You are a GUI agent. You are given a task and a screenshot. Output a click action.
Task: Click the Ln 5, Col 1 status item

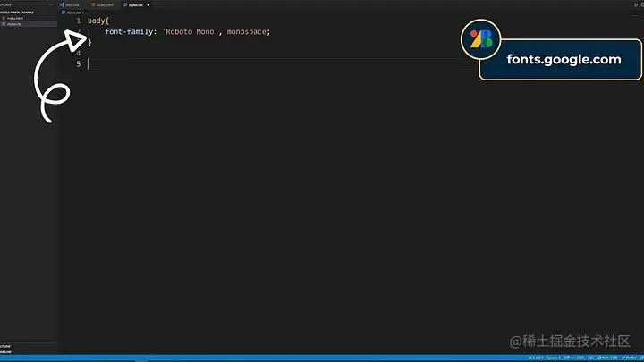point(536,358)
